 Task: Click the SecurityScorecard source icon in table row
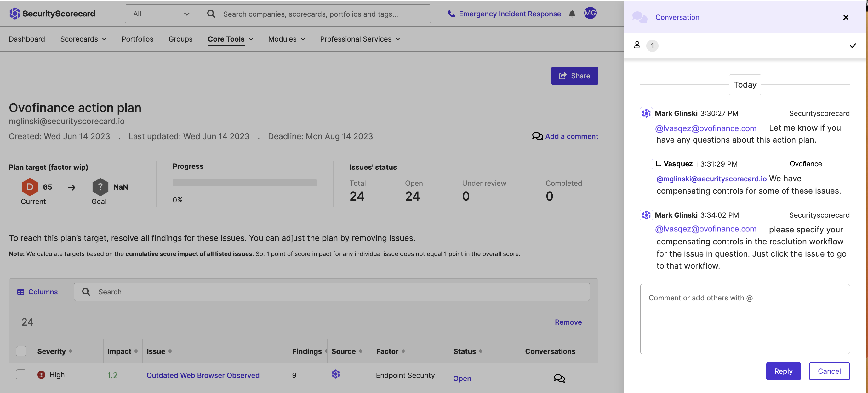click(336, 374)
